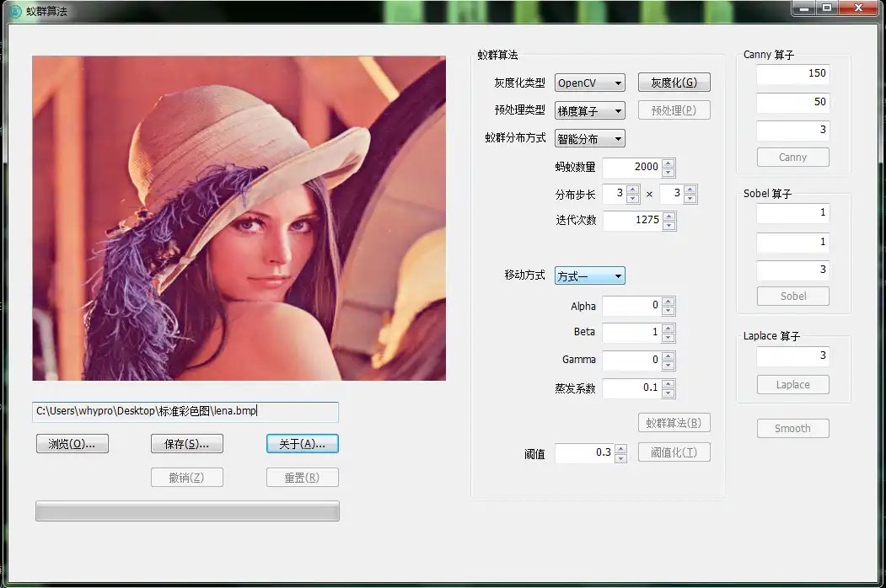Increase first 分布步长 value up arrow
The width and height of the screenshot is (886, 588).
[633, 190]
